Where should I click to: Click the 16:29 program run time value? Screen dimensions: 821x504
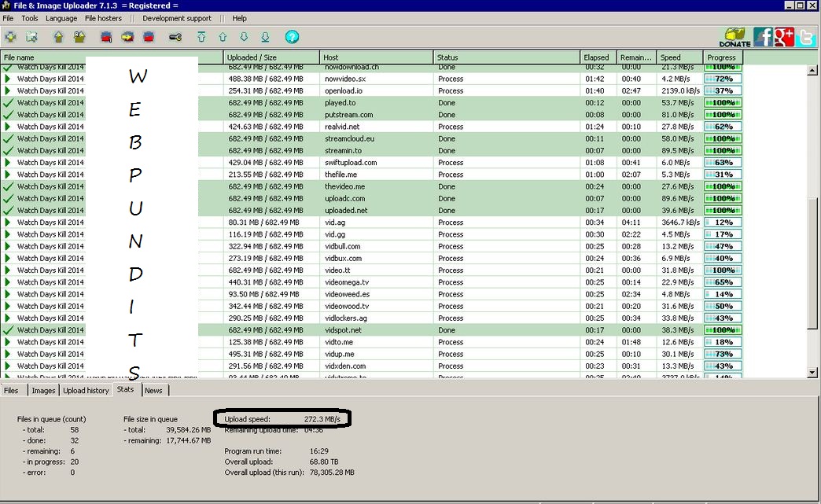pyautogui.click(x=318, y=451)
